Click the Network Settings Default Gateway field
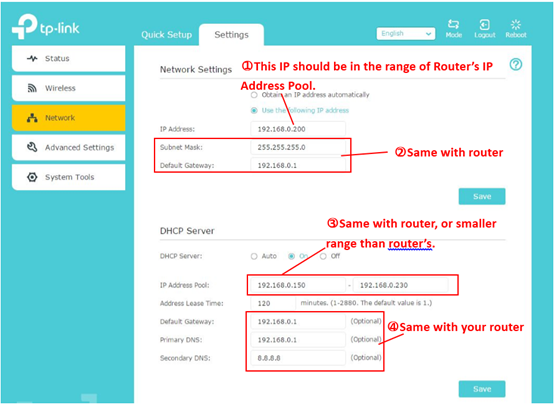This screenshot has width=554, height=404. tap(298, 165)
